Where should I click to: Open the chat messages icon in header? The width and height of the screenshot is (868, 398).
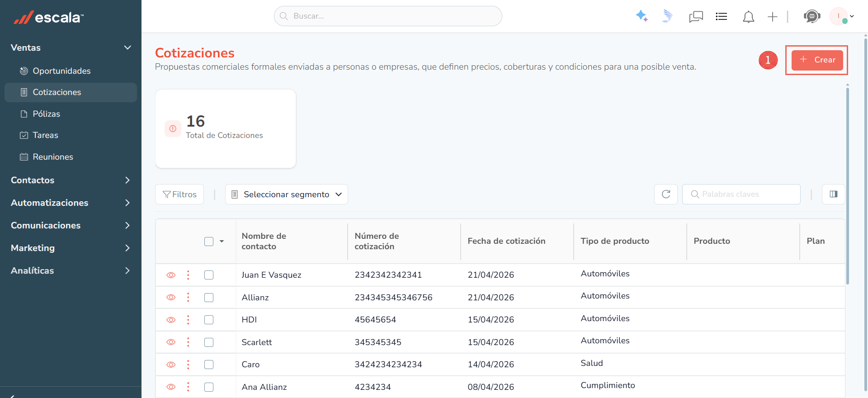click(x=696, y=17)
